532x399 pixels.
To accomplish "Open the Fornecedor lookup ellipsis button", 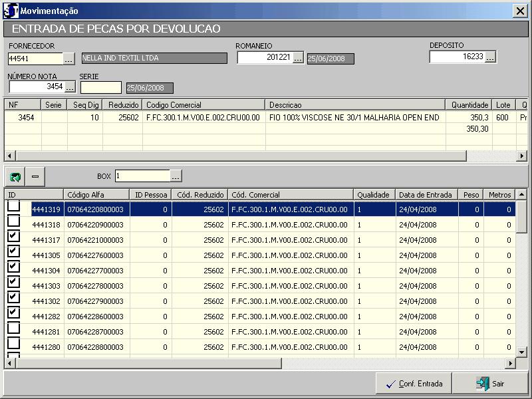I will pos(69,59).
